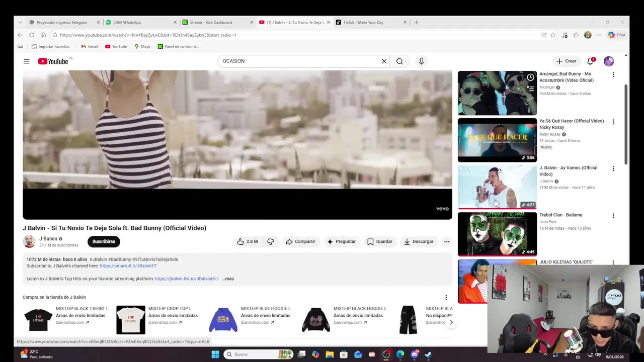Click the Preguntar button

tap(341, 242)
